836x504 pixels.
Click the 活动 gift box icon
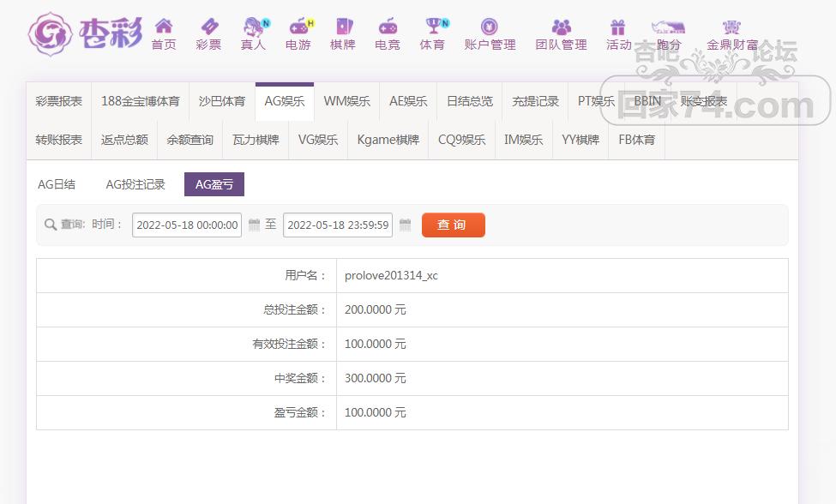[618, 27]
